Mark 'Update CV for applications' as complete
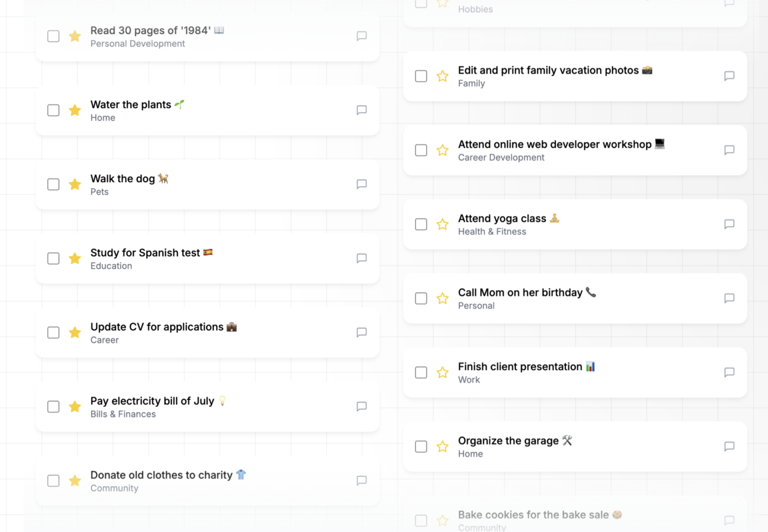768x532 pixels. [53, 332]
